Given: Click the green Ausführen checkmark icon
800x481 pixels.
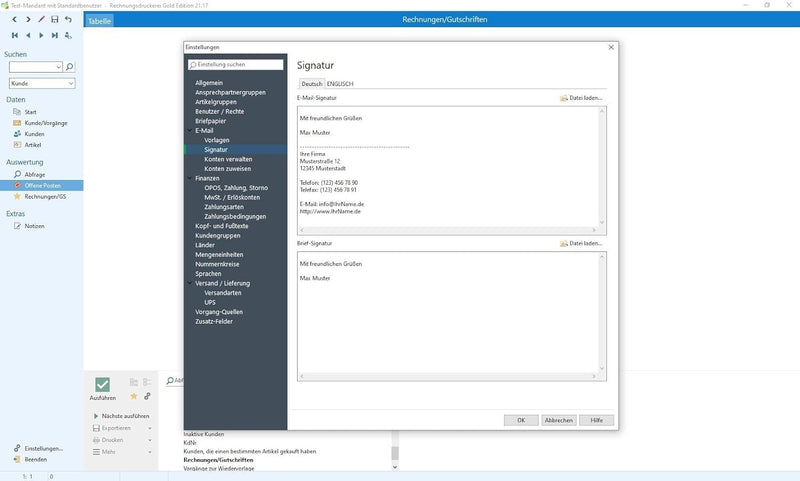Looking at the screenshot, I should pos(102,384).
